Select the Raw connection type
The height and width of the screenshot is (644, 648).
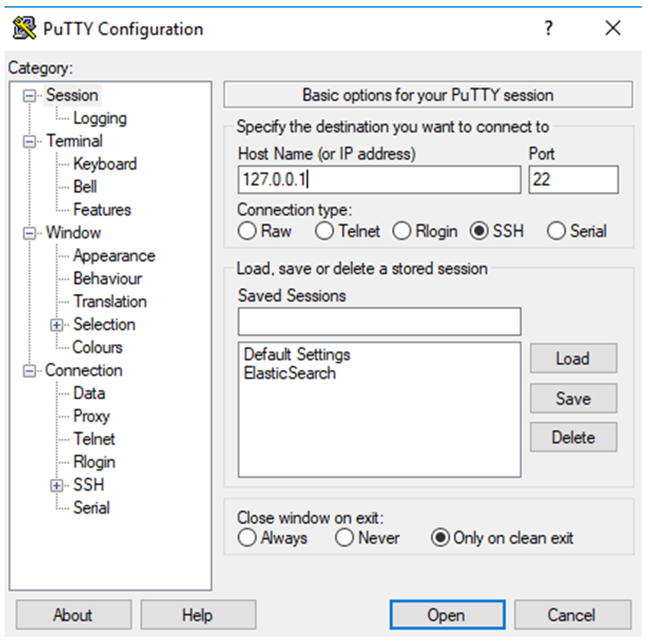click(x=247, y=230)
